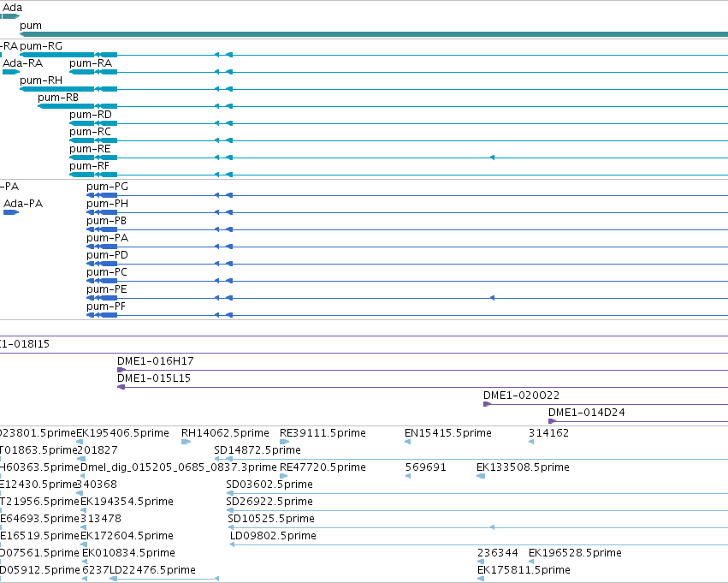Screen dimensions: 728x583
Task: Select the Ada-RA transcript label
Action: [x=23, y=63]
